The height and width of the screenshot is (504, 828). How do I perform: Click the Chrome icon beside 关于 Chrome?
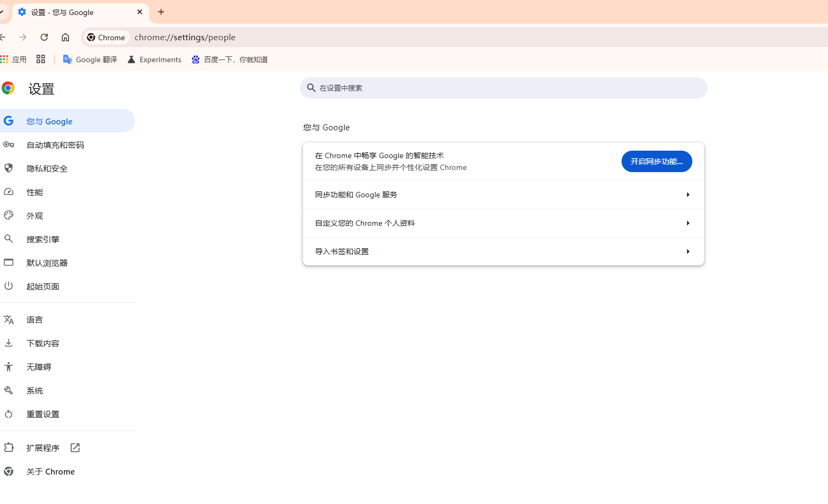(x=9, y=471)
